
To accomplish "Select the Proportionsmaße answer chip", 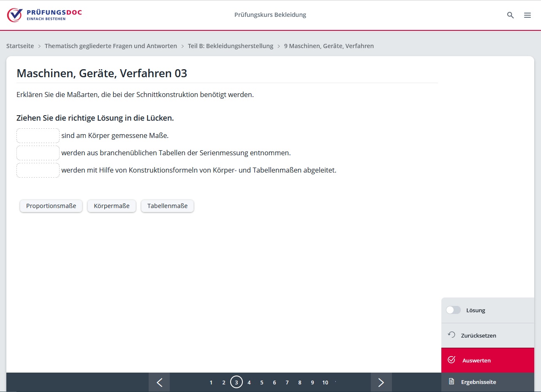I will click(x=51, y=206).
